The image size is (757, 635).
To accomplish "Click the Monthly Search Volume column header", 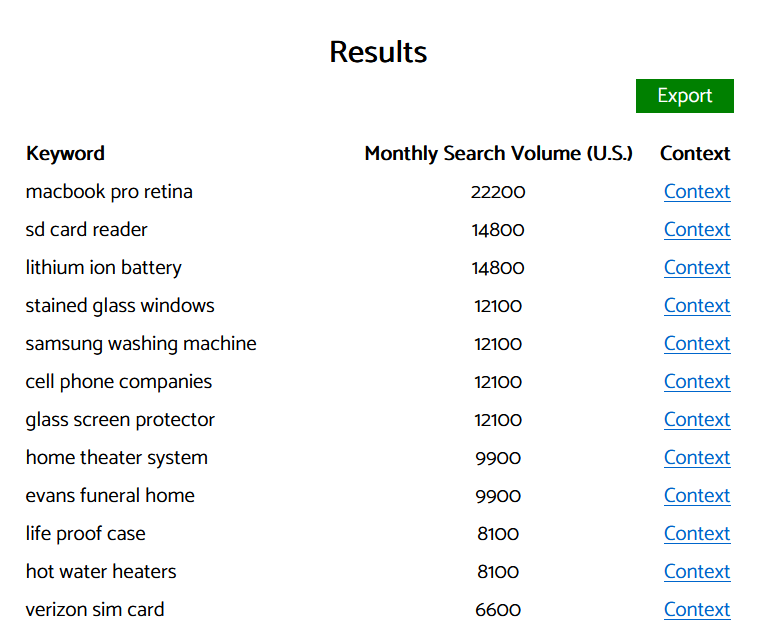I will pyautogui.click(x=498, y=154).
